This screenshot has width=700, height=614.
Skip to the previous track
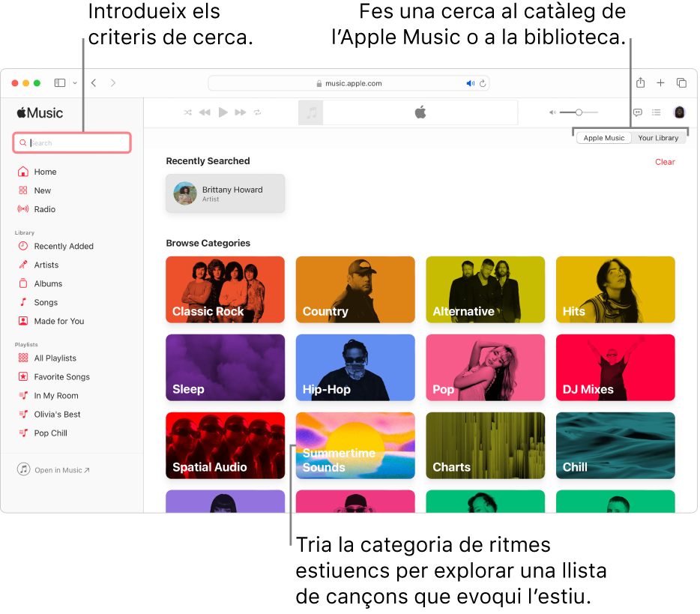[205, 112]
